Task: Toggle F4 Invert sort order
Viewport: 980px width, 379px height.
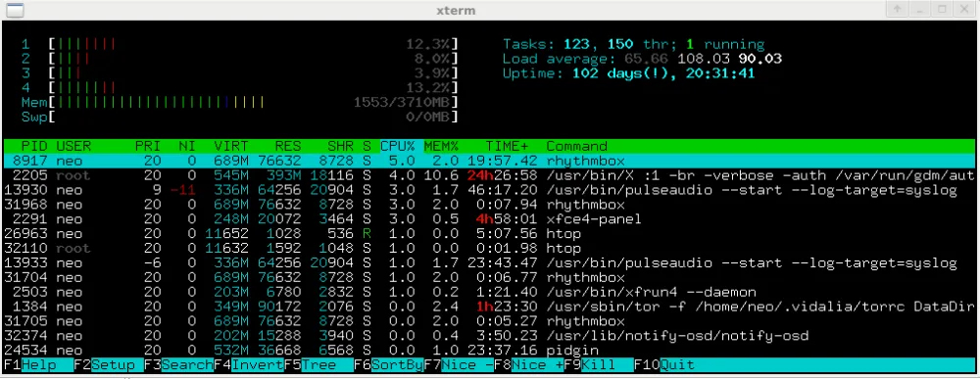Action: pyautogui.click(x=249, y=365)
